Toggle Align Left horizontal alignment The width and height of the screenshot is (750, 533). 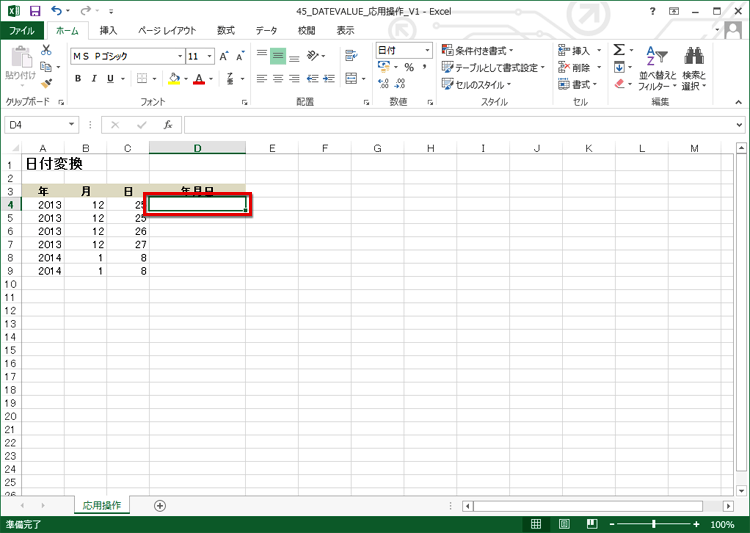pyautogui.click(x=262, y=78)
